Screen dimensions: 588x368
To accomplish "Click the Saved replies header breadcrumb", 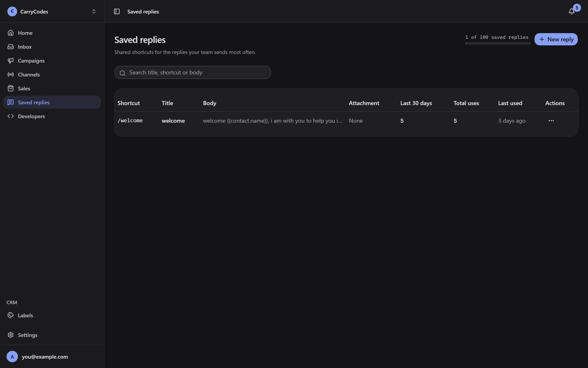I will [143, 11].
